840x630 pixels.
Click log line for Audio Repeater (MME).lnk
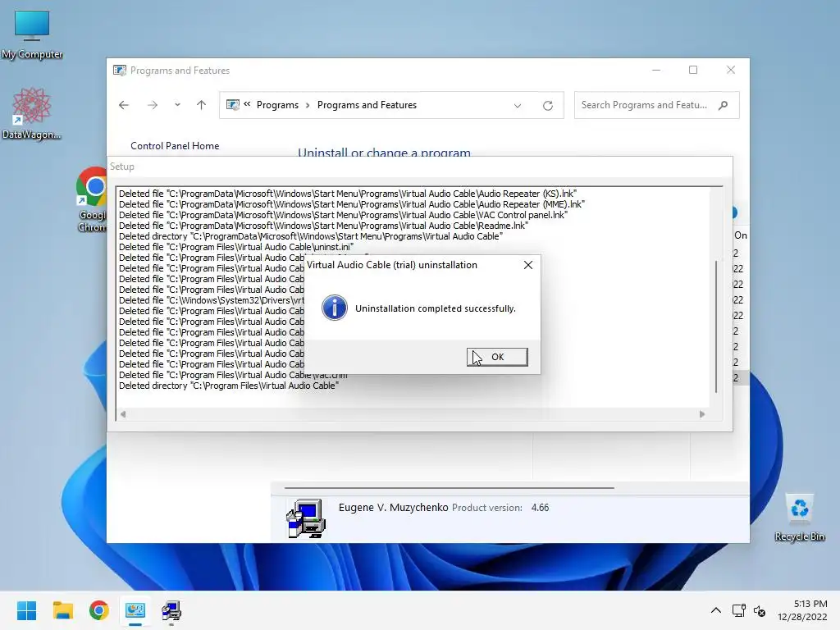pyautogui.click(x=352, y=204)
